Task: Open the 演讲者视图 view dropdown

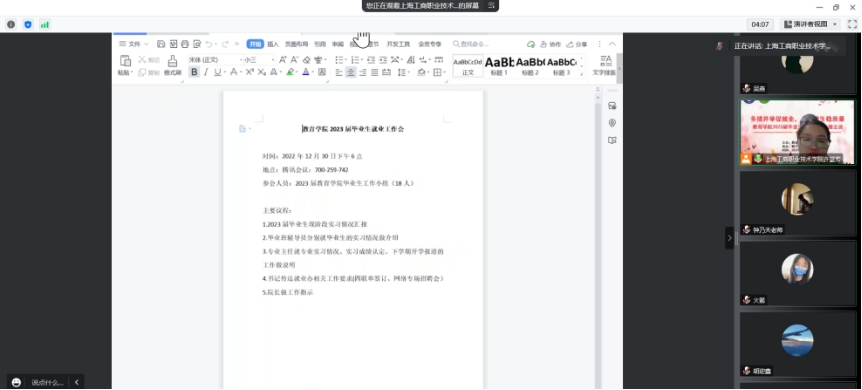Action: (x=810, y=24)
